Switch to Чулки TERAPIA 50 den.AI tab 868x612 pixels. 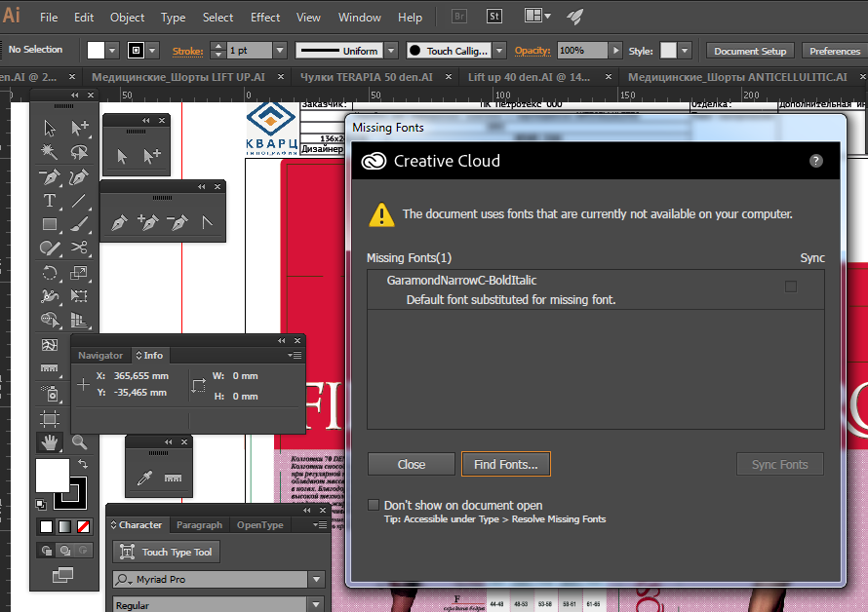(367, 77)
